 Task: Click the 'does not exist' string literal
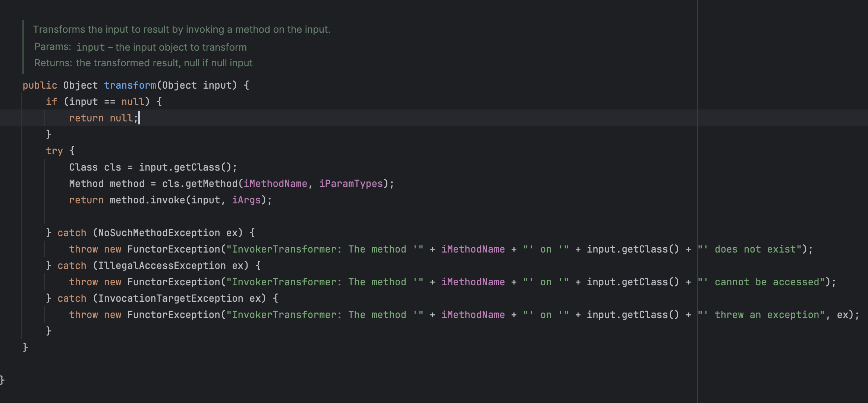749,249
